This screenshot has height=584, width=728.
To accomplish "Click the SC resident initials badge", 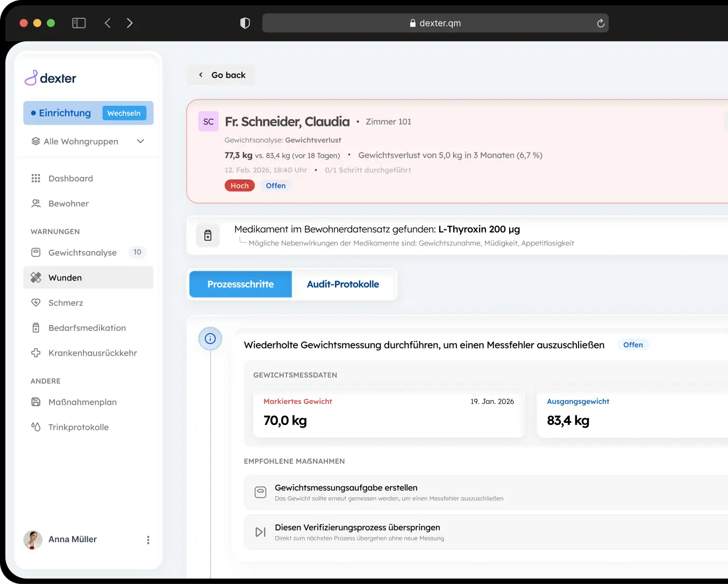I will pos(209,122).
